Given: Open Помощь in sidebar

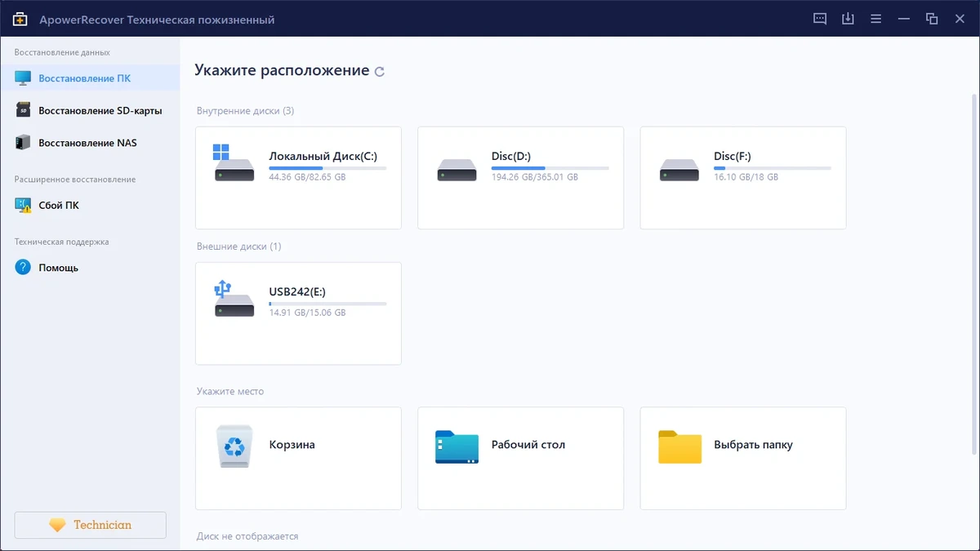Looking at the screenshot, I should pos(90,267).
